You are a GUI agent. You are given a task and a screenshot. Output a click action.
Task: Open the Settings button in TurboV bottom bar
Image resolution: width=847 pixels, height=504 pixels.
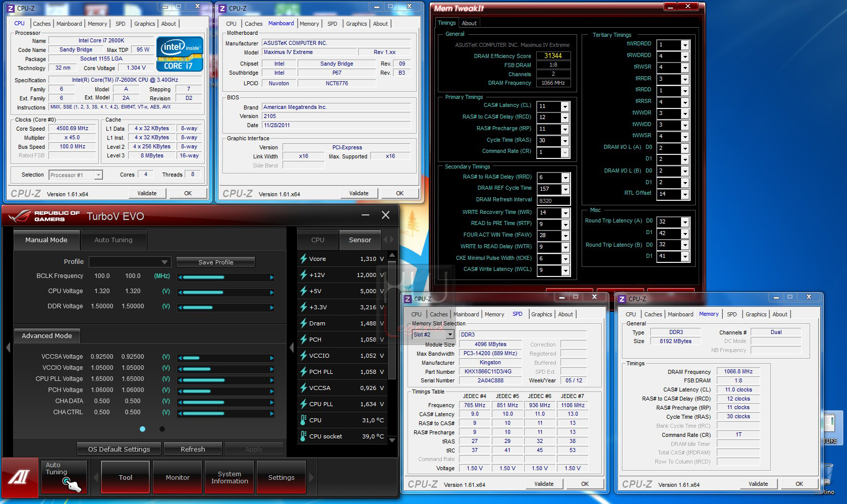tap(281, 477)
